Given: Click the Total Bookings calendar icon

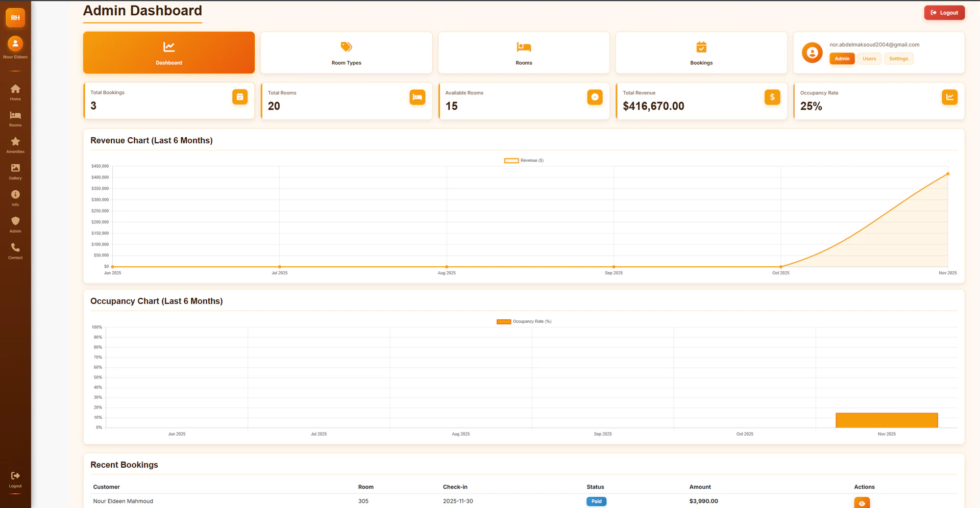Looking at the screenshot, I should [x=240, y=97].
